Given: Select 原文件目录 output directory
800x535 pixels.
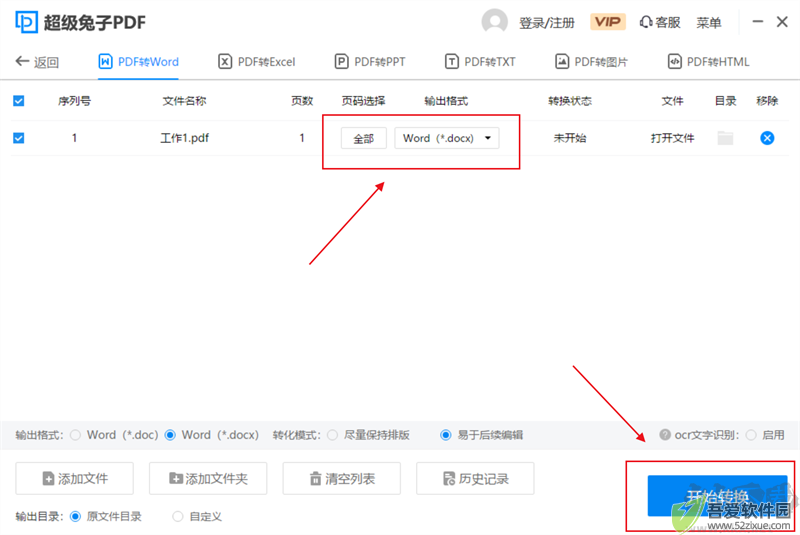Looking at the screenshot, I should click(76, 517).
